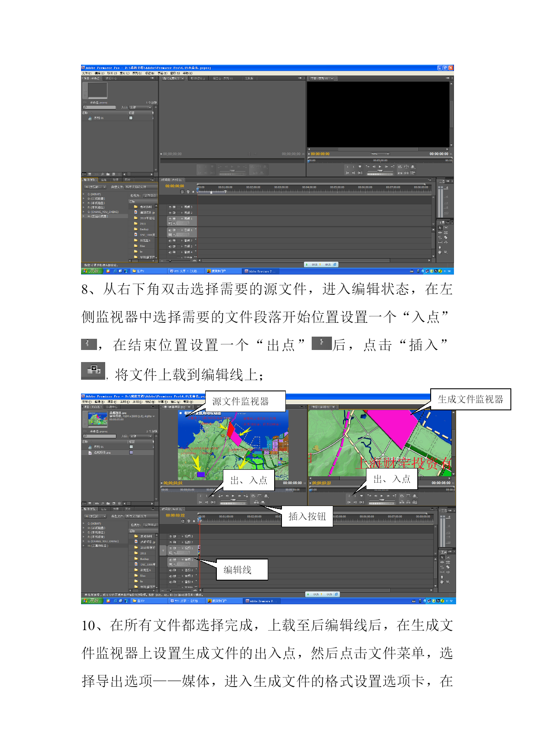Switch project panel to list view in second screenshot
The height and width of the screenshot is (756, 535).
(84, 503)
